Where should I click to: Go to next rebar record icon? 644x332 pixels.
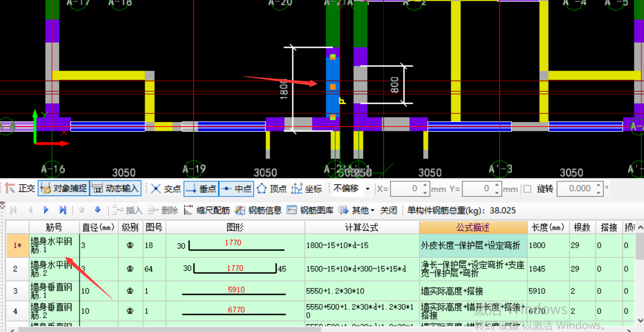coord(46,210)
